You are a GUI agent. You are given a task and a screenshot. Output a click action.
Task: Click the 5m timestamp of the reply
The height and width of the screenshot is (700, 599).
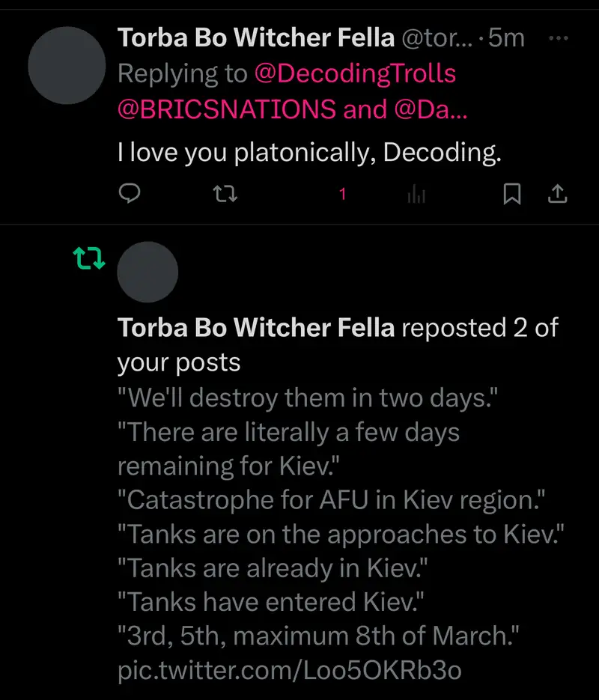[507, 38]
